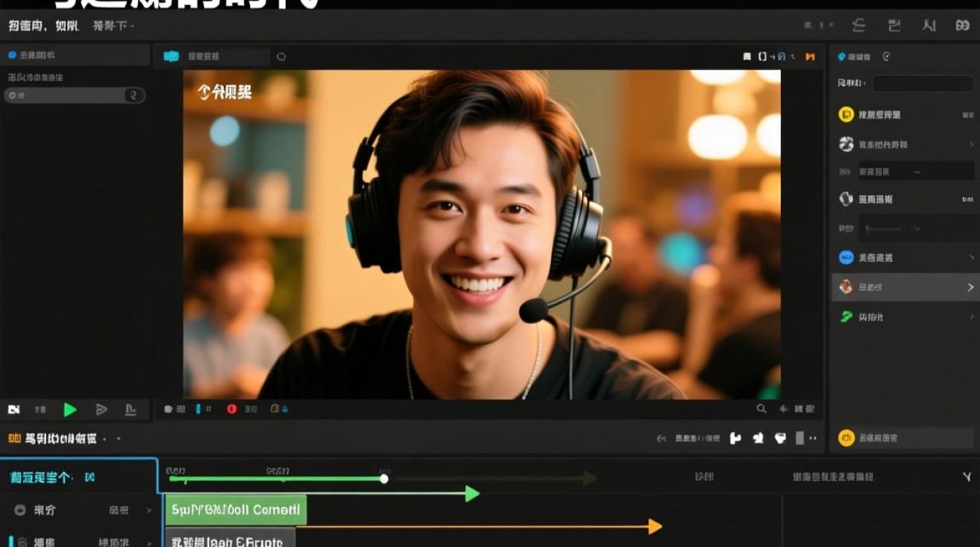Click the blue tag icon heading the right panel

click(841, 56)
